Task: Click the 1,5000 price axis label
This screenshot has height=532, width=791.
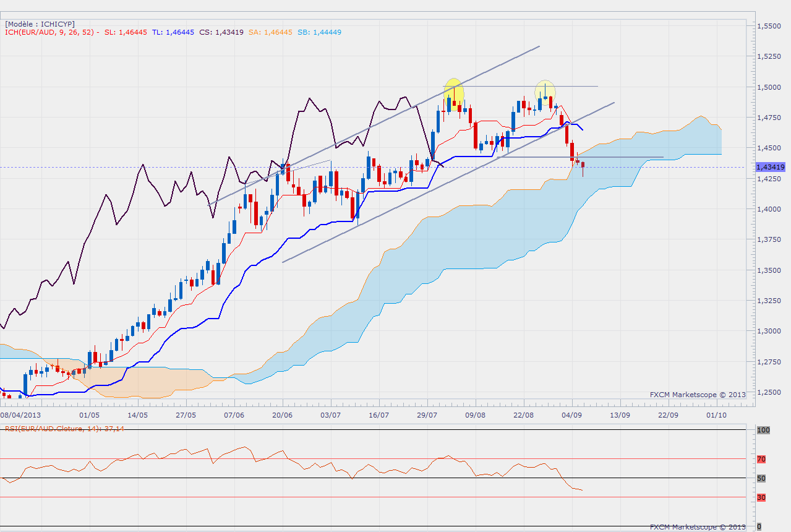Action: pos(769,87)
